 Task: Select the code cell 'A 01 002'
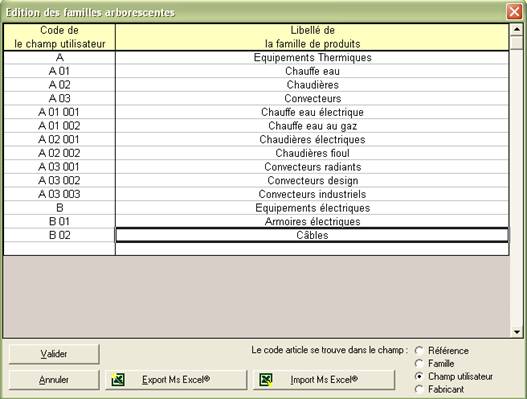tap(59, 126)
